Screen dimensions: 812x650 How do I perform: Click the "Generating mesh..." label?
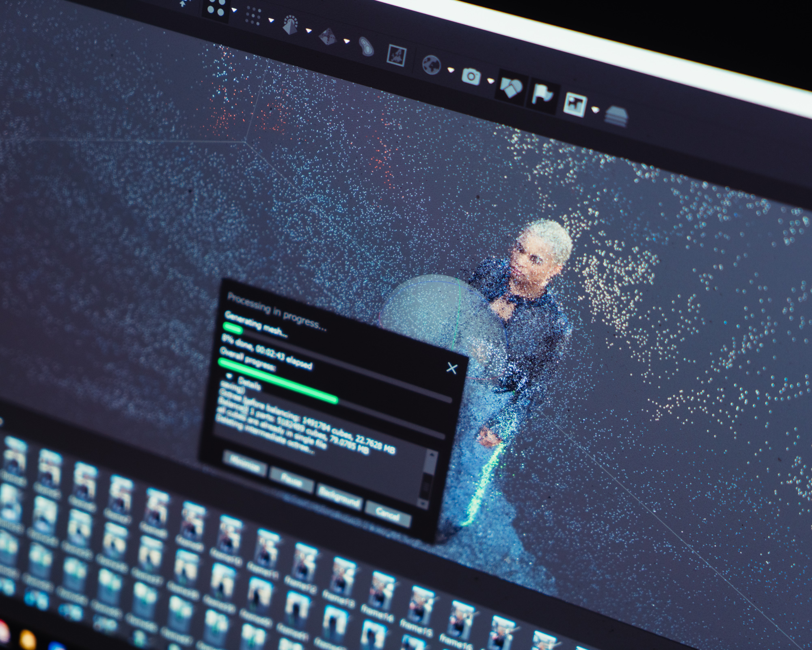(x=256, y=325)
